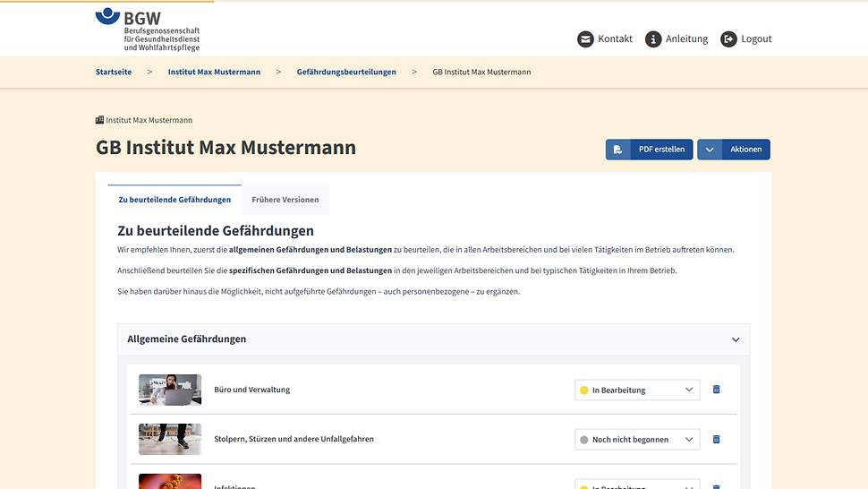This screenshot has height=489, width=868.
Task: Click Büro und Verwaltung entry text
Action: 251,390
